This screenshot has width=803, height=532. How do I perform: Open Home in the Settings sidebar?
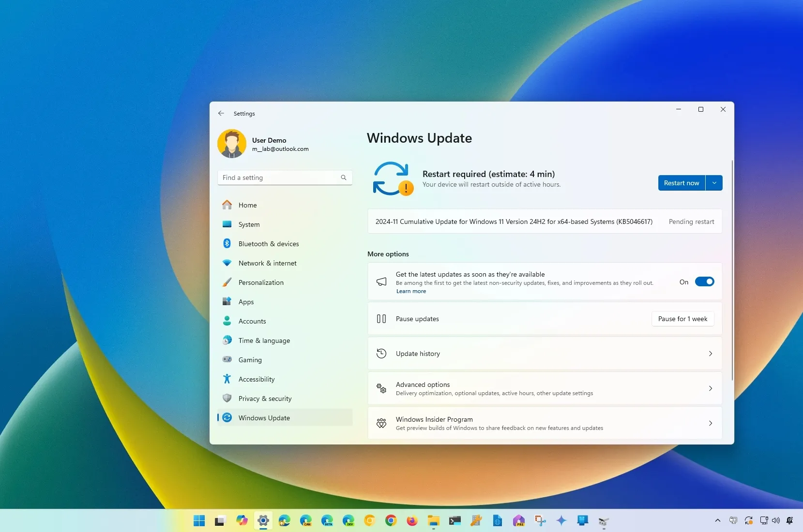click(x=285, y=205)
